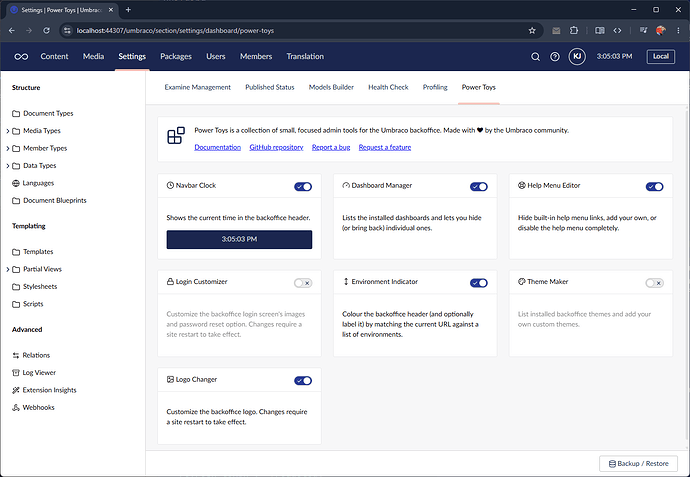
Task: Click the Login Customizer lock icon
Action: point(170,281)
